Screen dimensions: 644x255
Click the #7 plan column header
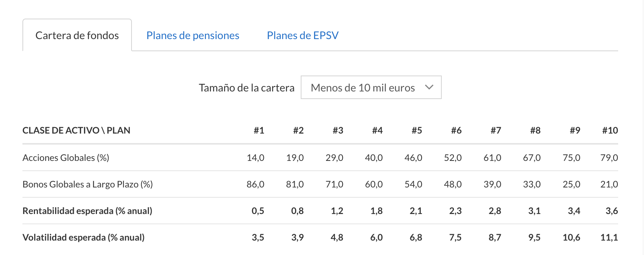(496, 131)
